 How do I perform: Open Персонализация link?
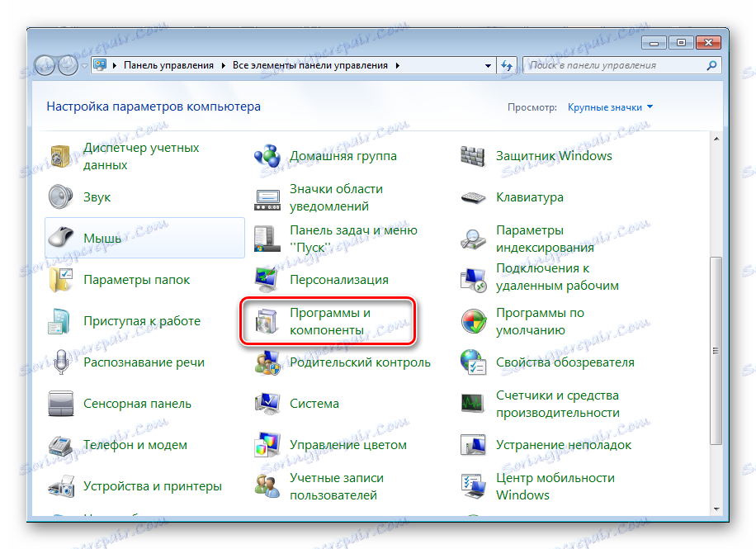click(x=339, y=280)
